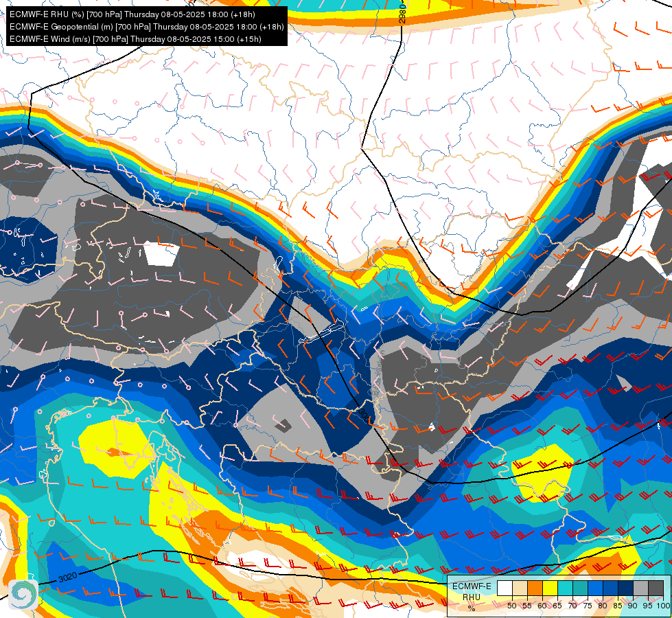This screenshot has height=618, width=672.
Task: Click the legend tick value 70
Action: point(572,606)
